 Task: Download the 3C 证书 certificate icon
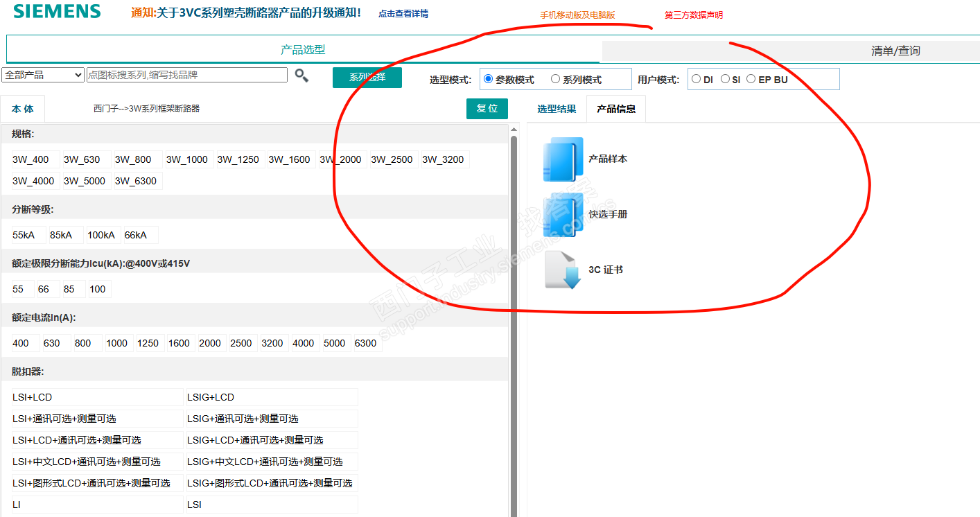563,270
